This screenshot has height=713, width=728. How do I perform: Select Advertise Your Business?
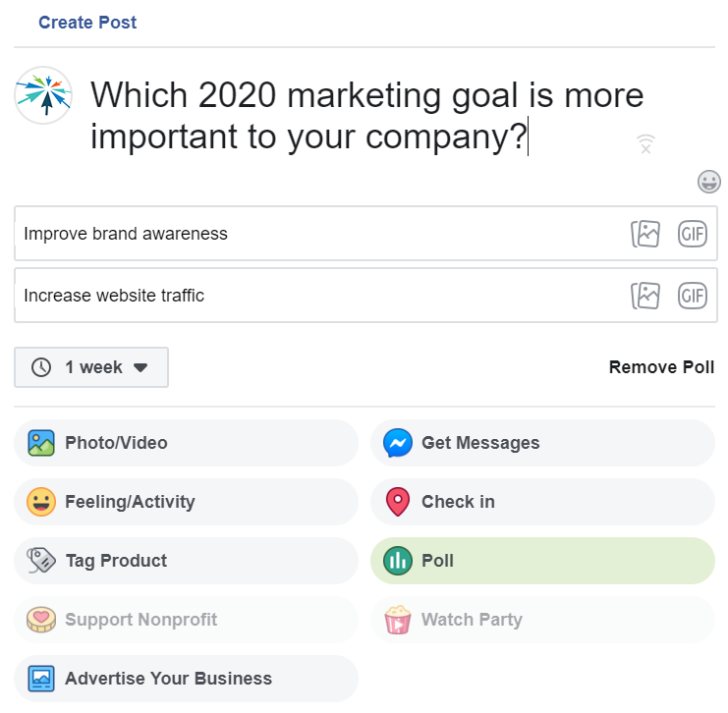click(187, 679)
